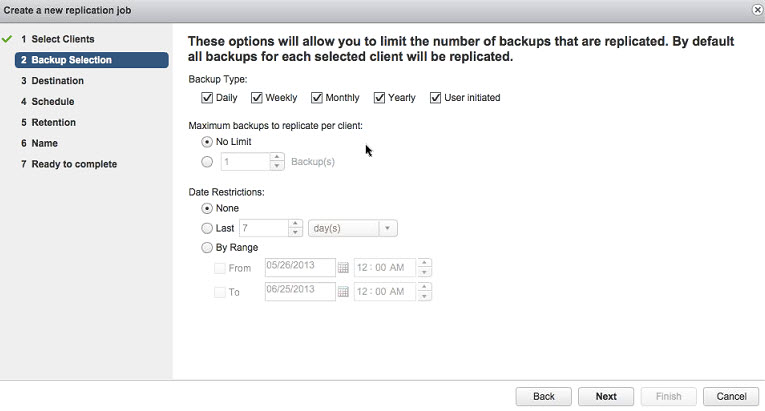Click the From date input field

(300, 267)
